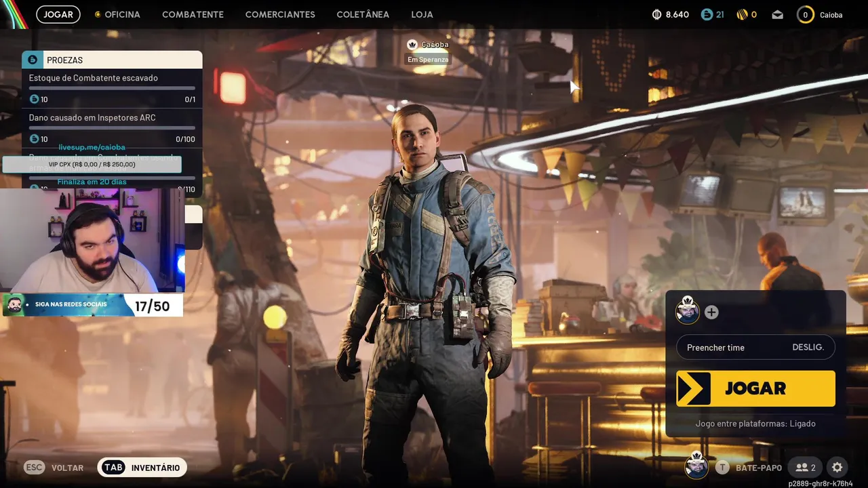This screenshot has height=488, width=868.
Task: Click the 0/100 progress counter
Action: pyautogui.click(x=185, y=139)
